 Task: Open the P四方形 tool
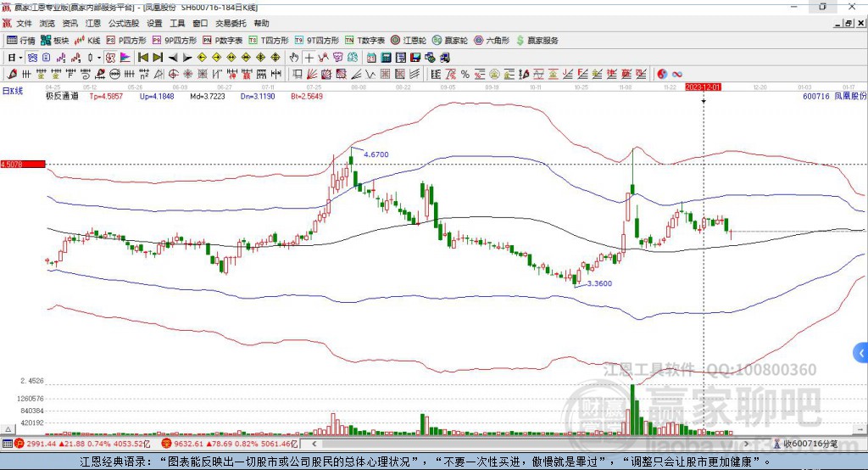click(126, 41)
